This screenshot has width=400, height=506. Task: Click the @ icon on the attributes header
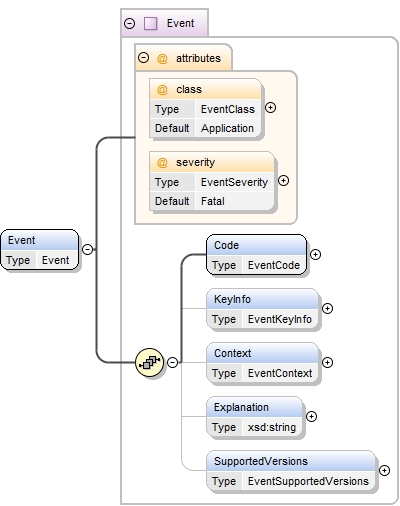click(162, 59)
